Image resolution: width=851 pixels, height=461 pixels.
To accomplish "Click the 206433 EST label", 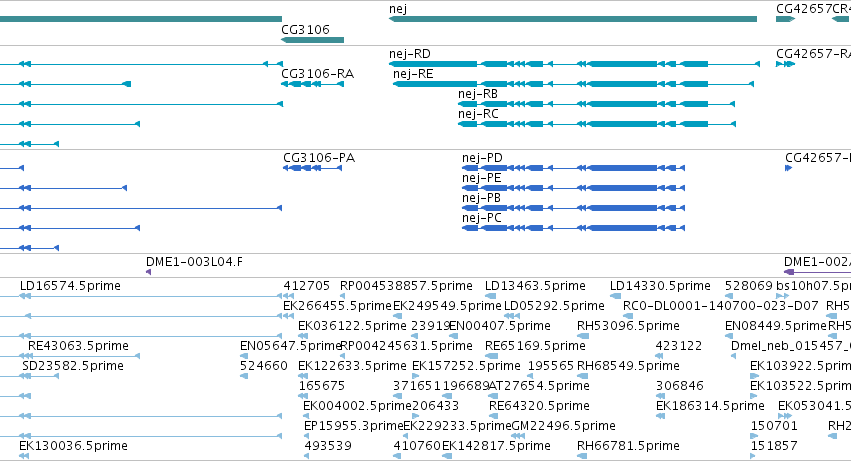I will pos(436,406).
